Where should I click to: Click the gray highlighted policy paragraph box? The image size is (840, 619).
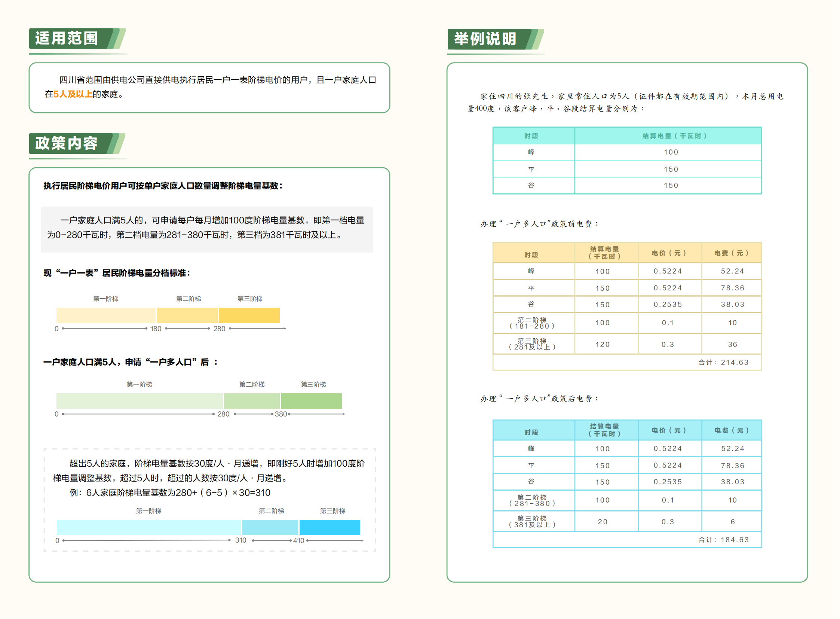pyautogui.click(x=207, y=229)
